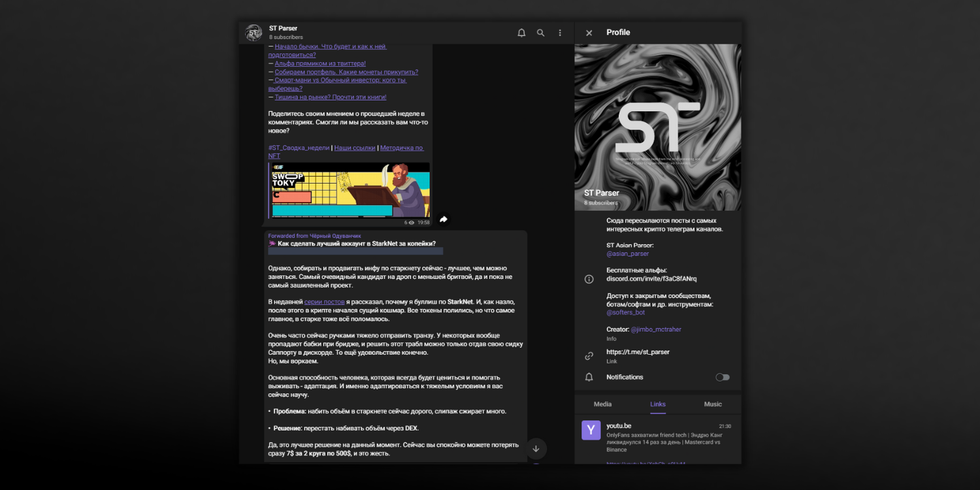
Task: Close the Profile panel
Action: pyautogui.click(x=589, y=33)
